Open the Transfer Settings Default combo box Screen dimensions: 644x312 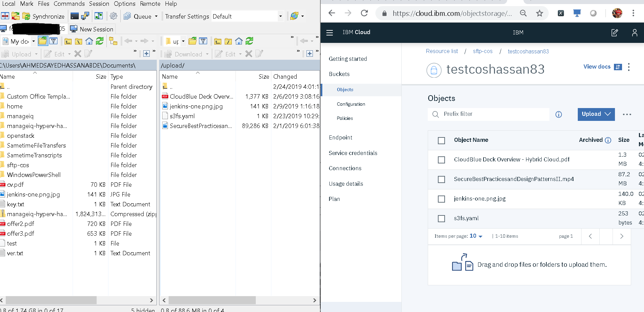click(247, 16)
